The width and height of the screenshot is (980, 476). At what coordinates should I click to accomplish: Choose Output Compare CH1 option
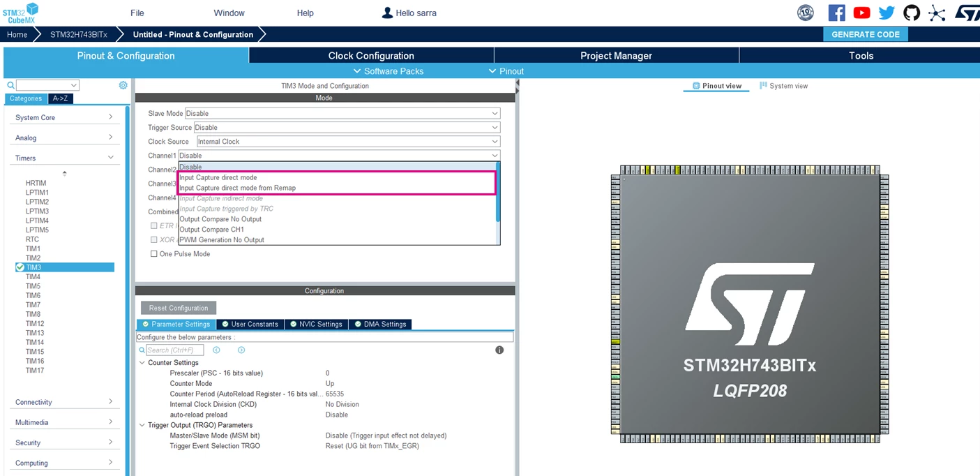click(x=338, y=229)
